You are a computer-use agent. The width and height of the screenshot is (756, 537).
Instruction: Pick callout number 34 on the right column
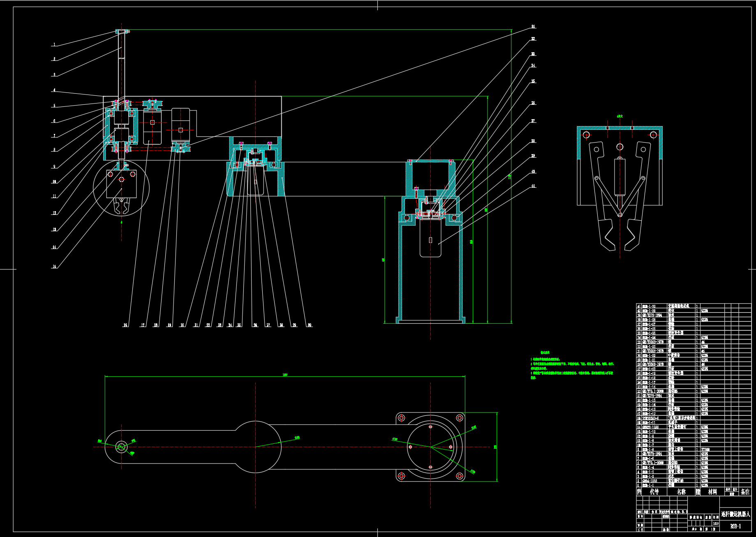click(x=533, y=65)
